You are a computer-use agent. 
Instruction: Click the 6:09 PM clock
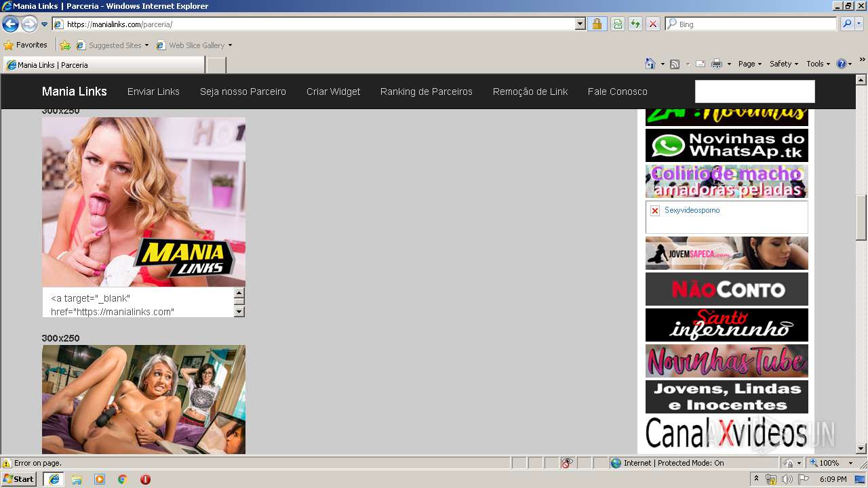[x=833, y=479]
